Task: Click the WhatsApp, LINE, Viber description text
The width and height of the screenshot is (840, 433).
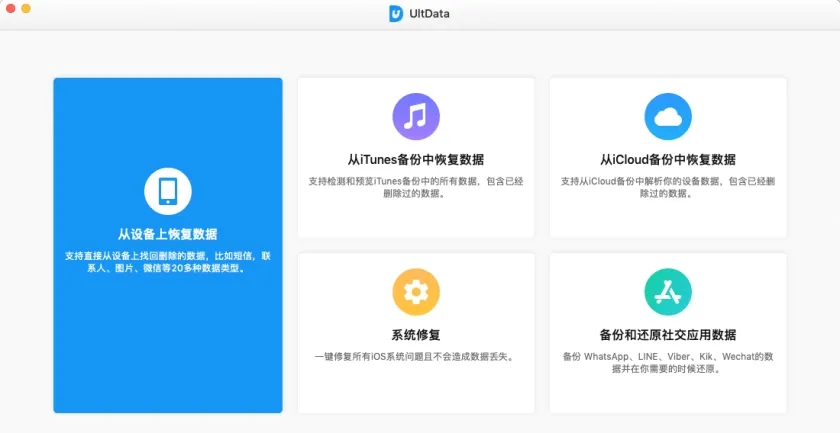Action: [668, 362]
